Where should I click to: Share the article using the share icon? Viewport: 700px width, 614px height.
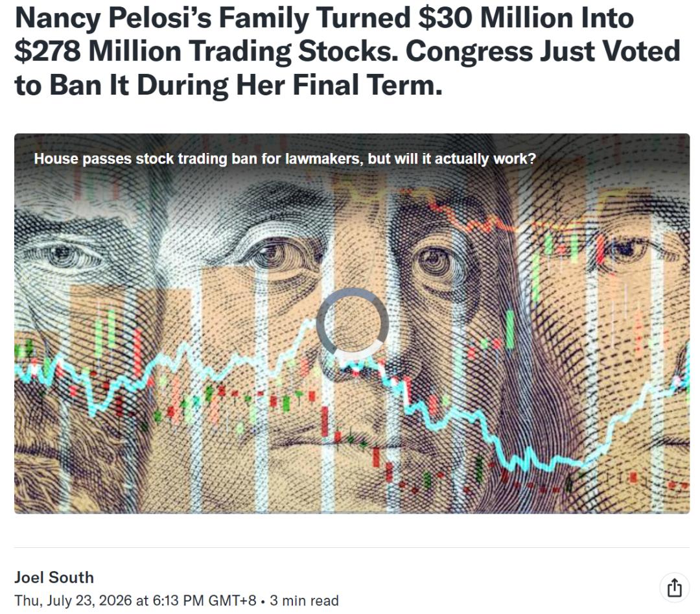tap(674, 587)
